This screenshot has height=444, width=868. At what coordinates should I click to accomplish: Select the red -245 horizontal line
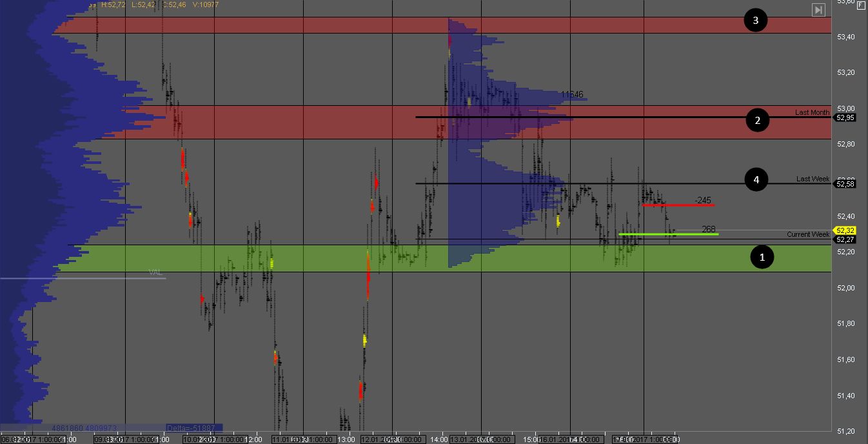(x=678, y=205)
